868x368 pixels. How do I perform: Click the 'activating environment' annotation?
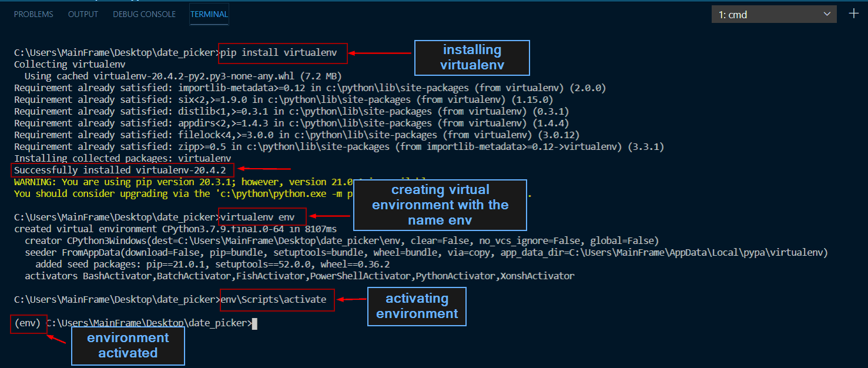tap(417, 306)
